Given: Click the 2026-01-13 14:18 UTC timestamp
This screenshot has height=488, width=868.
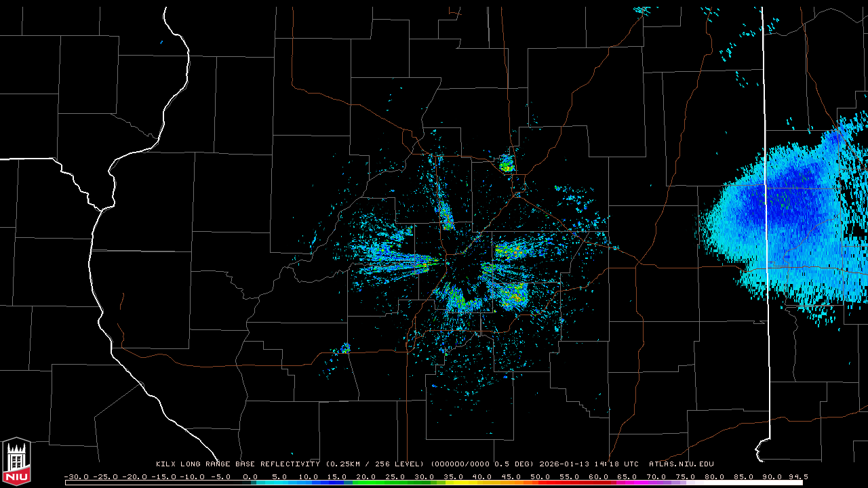Looking at the screenshot, I should point(589,464).
